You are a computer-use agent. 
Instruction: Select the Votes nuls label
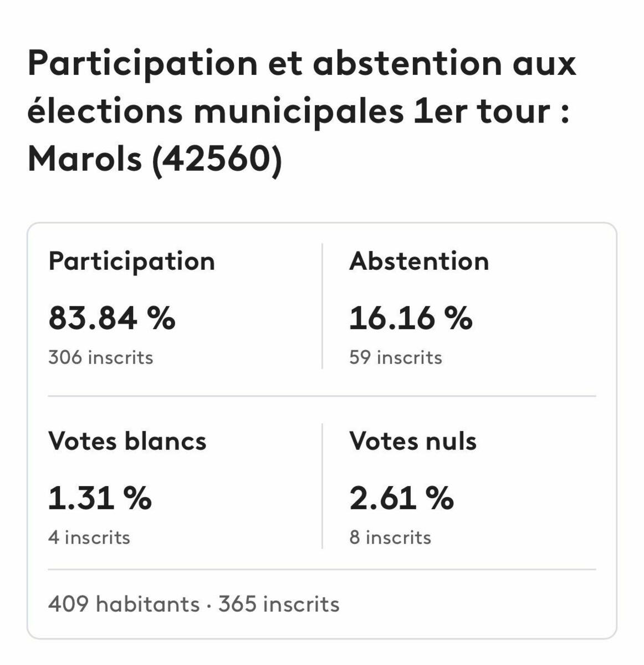[x=412, y=441]
